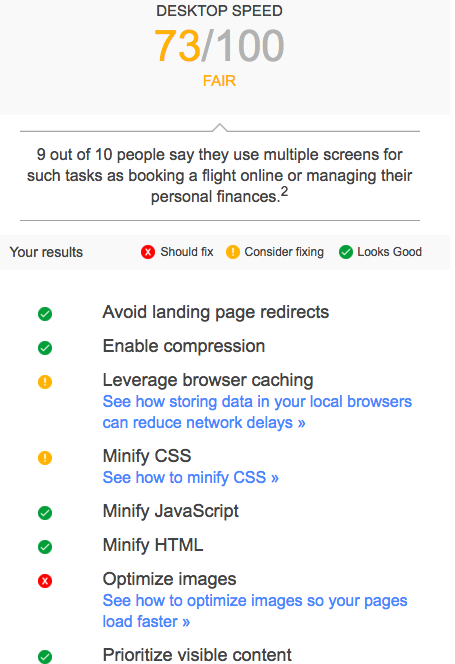Click red X icon beside Optimize images
455x664 pixels.
coord(45,581)
